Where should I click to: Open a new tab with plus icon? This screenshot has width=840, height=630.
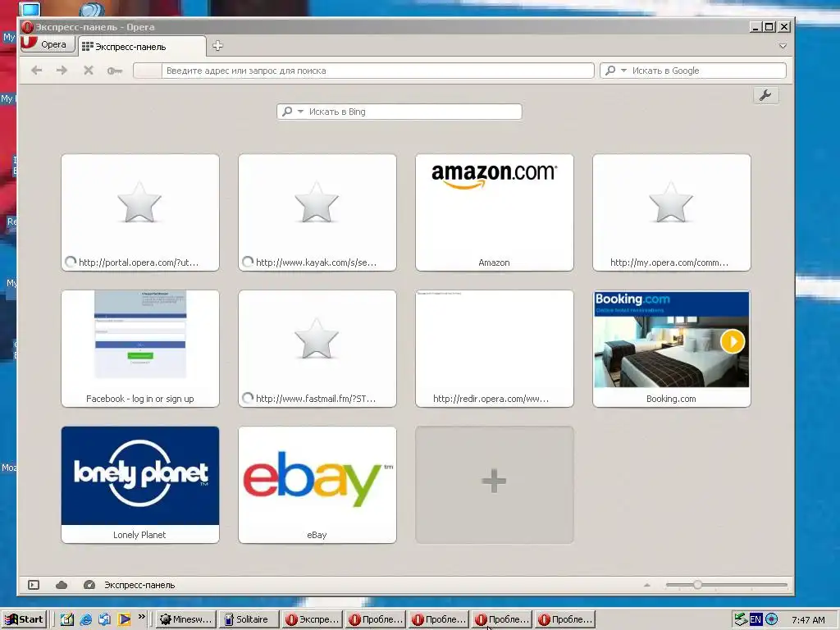click(217, 46)
